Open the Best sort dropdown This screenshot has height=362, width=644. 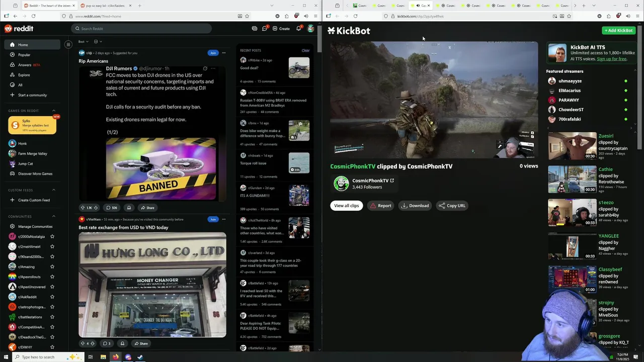pos(83,41)
